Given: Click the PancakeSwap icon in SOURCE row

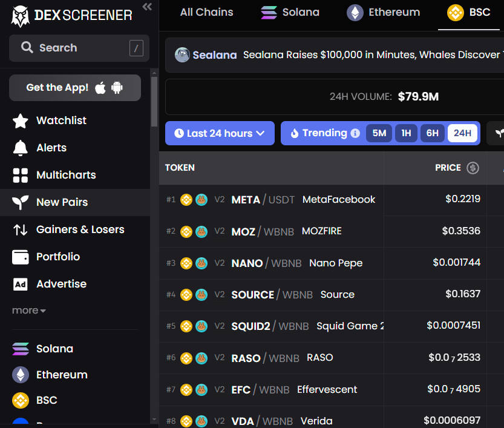Looking at the screenshot, I should coord(201,295).
